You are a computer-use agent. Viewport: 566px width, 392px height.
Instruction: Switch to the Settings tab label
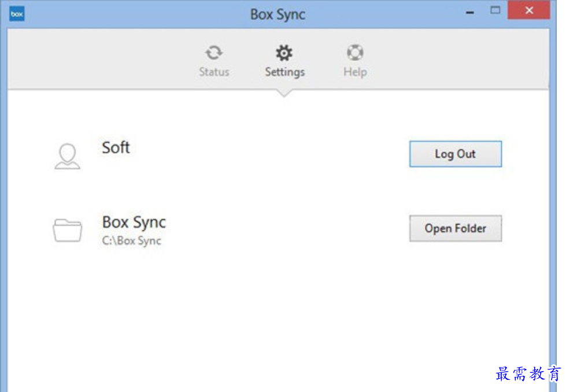point(285,72)
